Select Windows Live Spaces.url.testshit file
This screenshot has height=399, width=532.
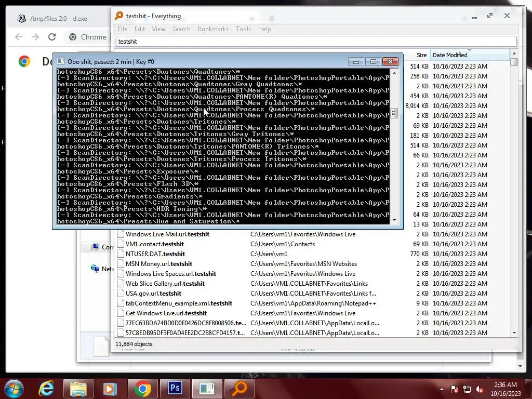click(170, 273)
